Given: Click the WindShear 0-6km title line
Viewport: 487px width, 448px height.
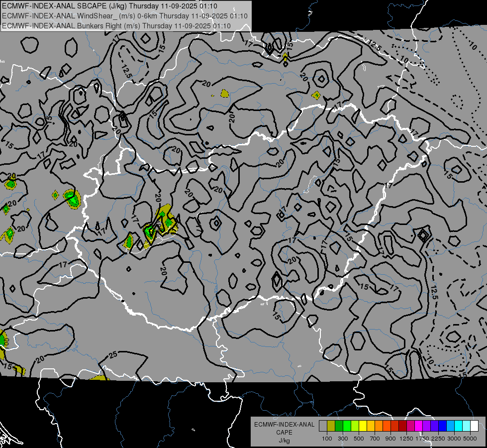Looking at the screenshot, I should pyautogui.click(x=124, y=16).
